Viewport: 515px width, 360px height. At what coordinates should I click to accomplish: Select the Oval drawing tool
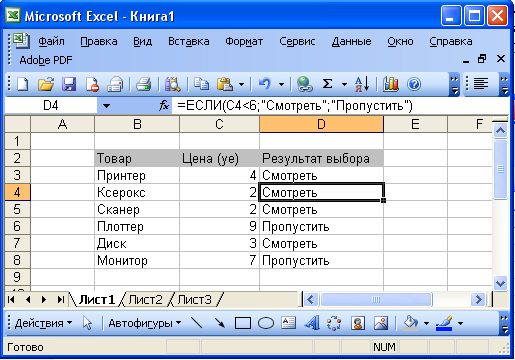266,323
